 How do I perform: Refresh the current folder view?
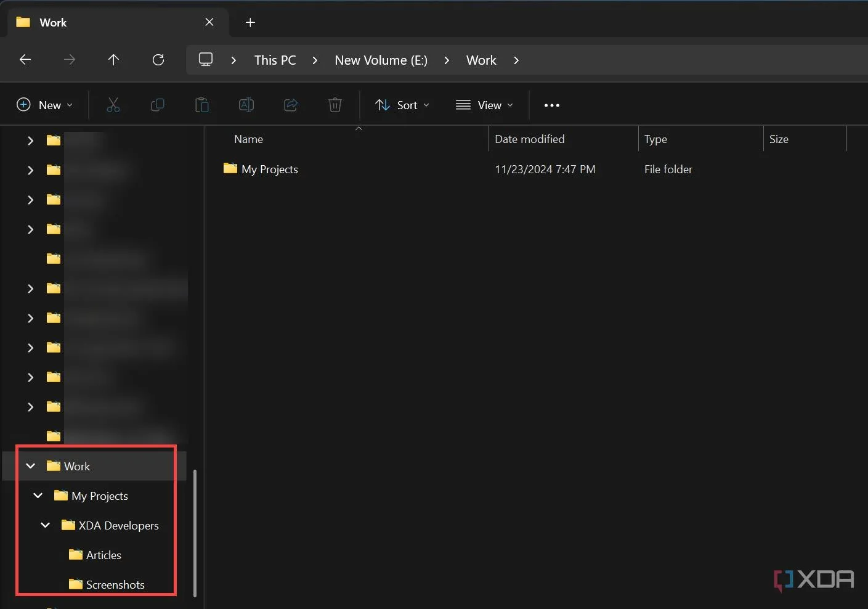(158, 60)
